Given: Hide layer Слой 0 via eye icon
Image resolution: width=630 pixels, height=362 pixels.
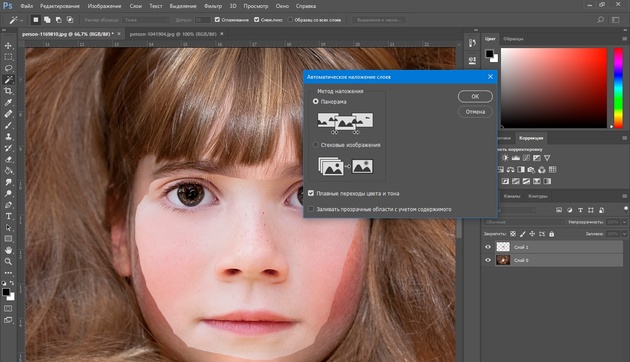Looking at the screenshot, I should coord(488,260).
